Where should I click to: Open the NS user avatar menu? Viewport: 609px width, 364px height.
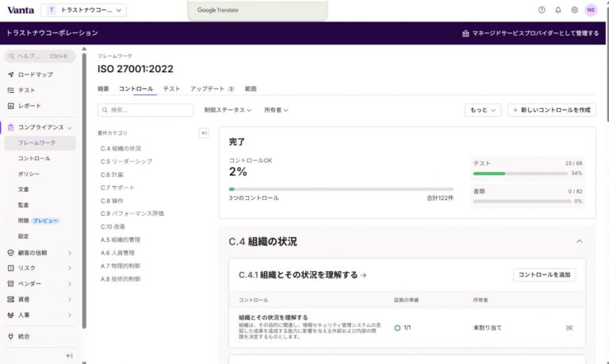click(x=591, y=10)
